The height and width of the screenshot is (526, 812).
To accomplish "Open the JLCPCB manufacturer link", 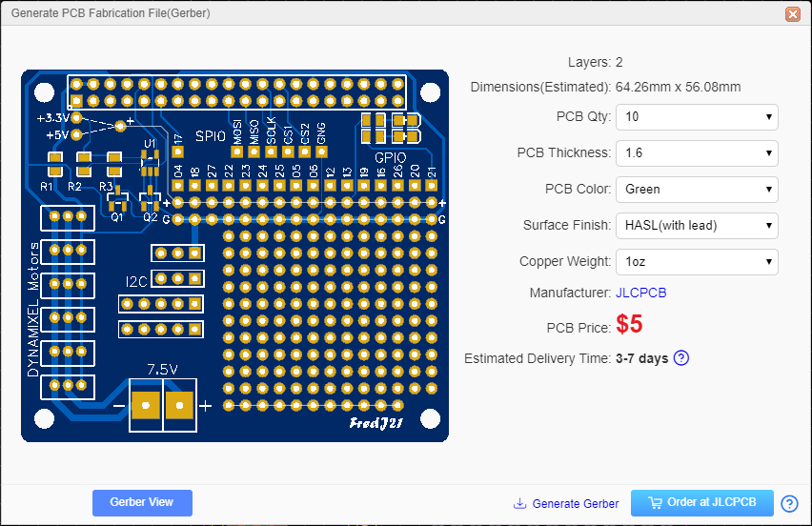I will [x=640, y=293].
